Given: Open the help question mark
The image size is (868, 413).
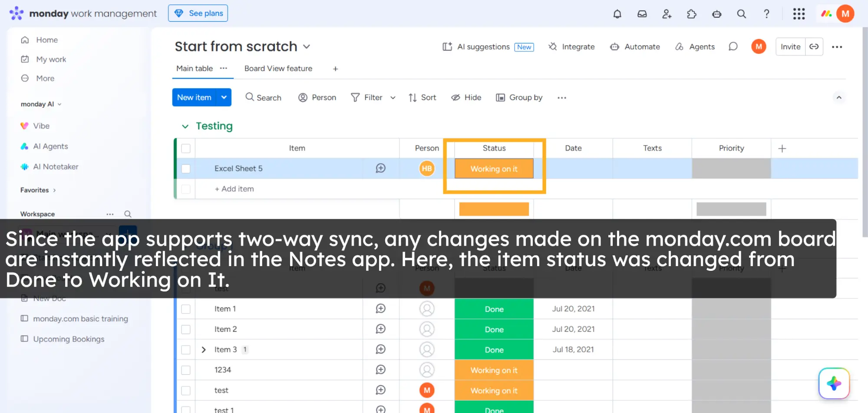Looking at the screenshot, I should [x=767, y=14].
